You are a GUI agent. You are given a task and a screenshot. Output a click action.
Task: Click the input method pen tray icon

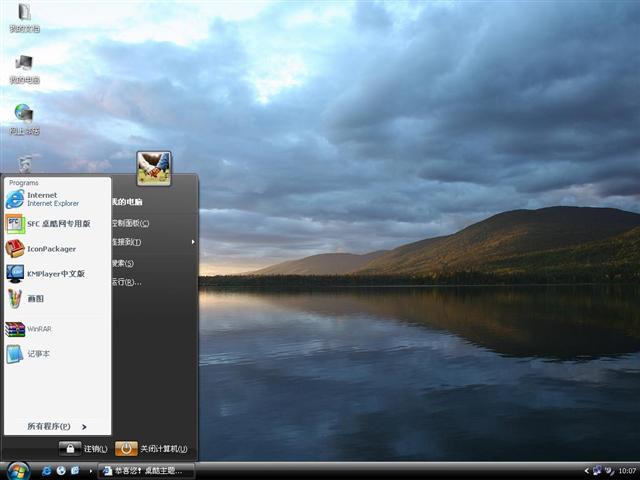610,471
